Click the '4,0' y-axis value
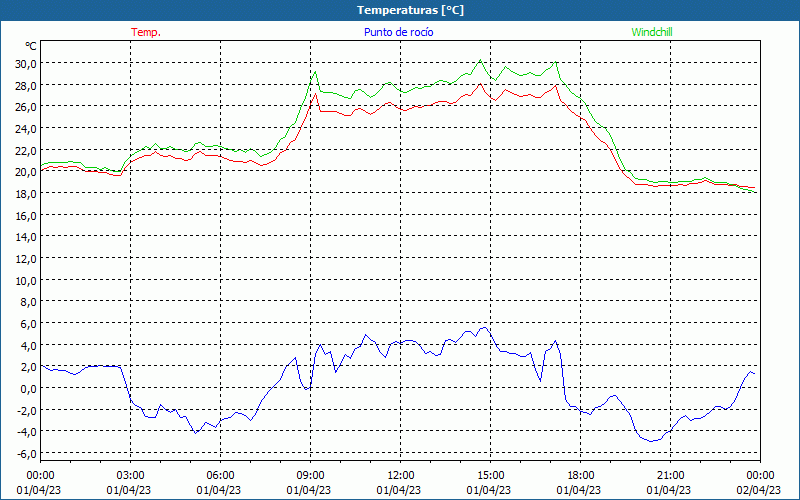800x500 pixels. (28, 345)
